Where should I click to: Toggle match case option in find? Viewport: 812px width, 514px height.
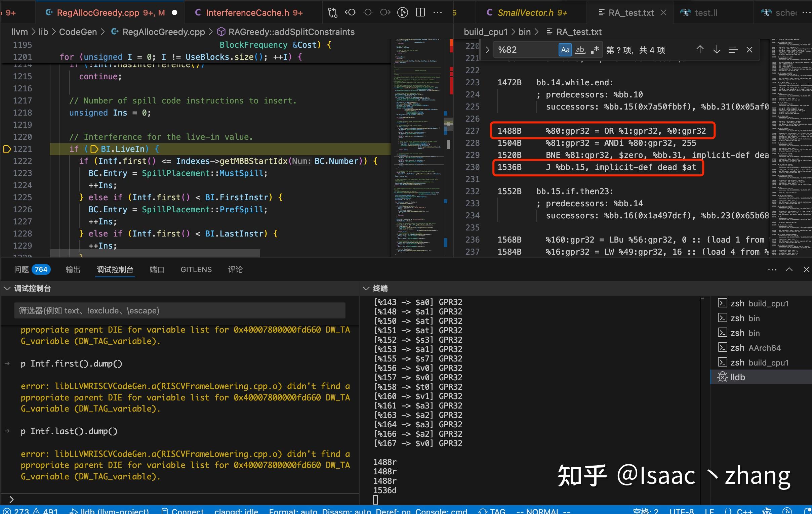pos(565,50)
